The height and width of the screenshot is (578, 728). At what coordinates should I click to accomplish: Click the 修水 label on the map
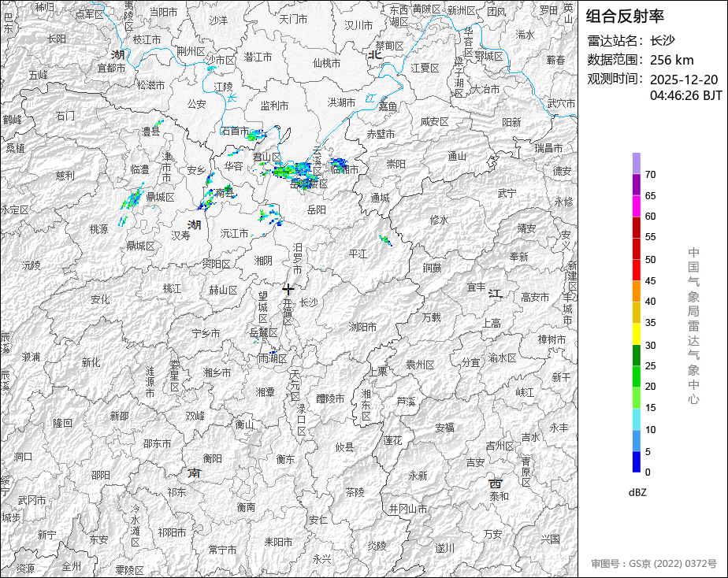point(439,220)
